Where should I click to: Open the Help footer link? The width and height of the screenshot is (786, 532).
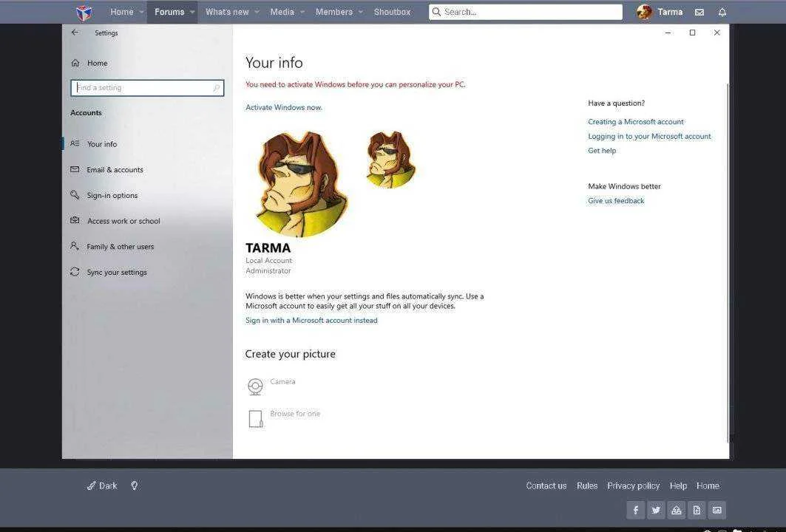point(678,486)
